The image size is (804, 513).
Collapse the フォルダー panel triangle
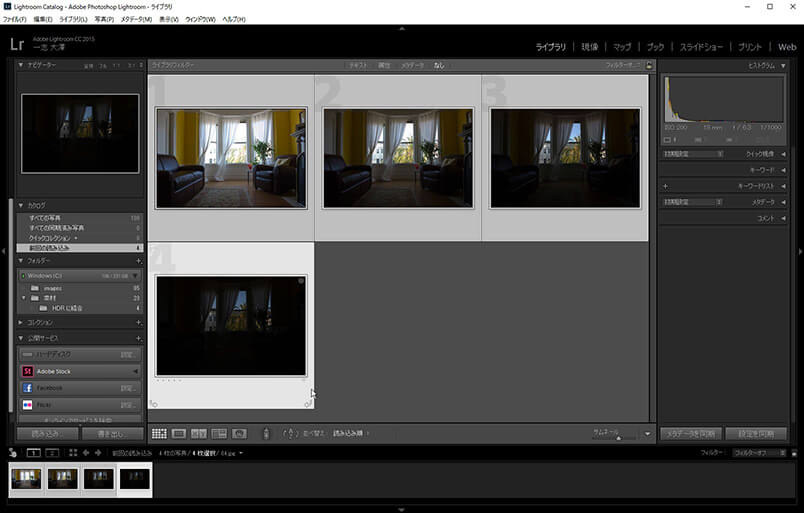21,261
